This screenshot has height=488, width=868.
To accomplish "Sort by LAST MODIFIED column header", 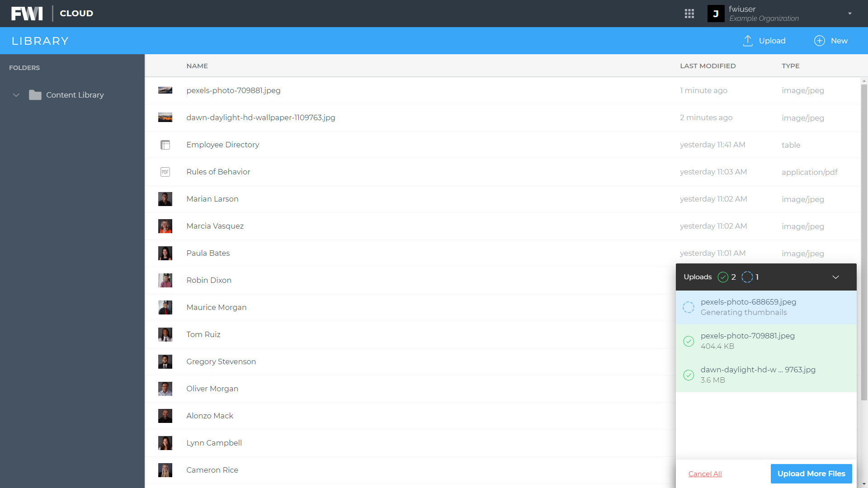I will click(708, 66).
